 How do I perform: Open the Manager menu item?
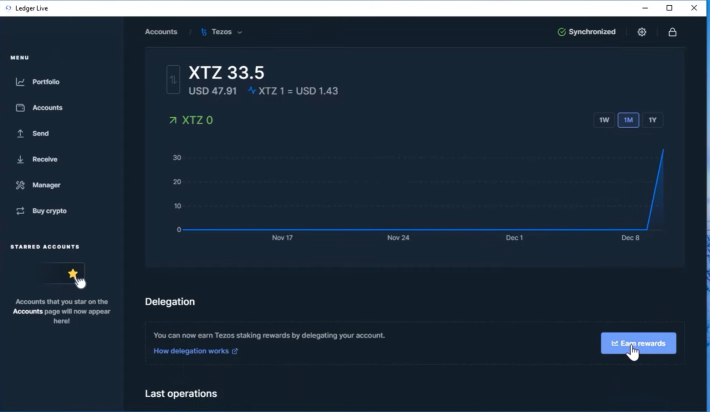pos(46,185)
